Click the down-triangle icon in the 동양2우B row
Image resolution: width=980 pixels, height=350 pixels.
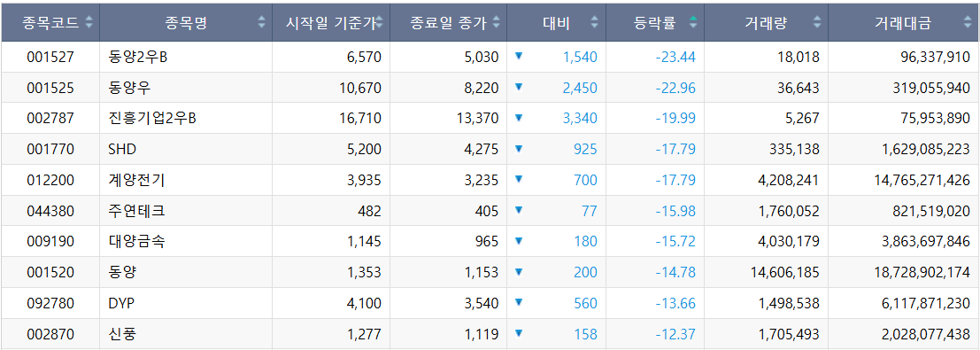tap(518, 56)
